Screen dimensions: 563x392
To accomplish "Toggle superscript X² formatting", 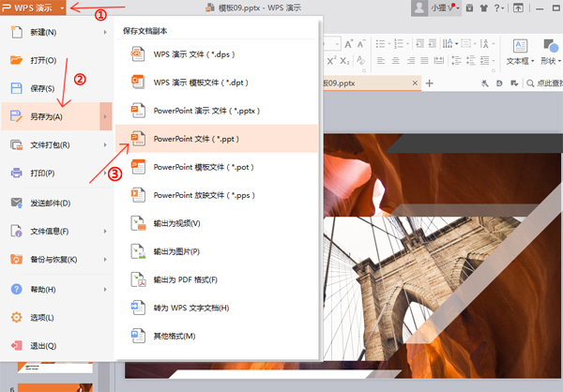I will (332, 61).
